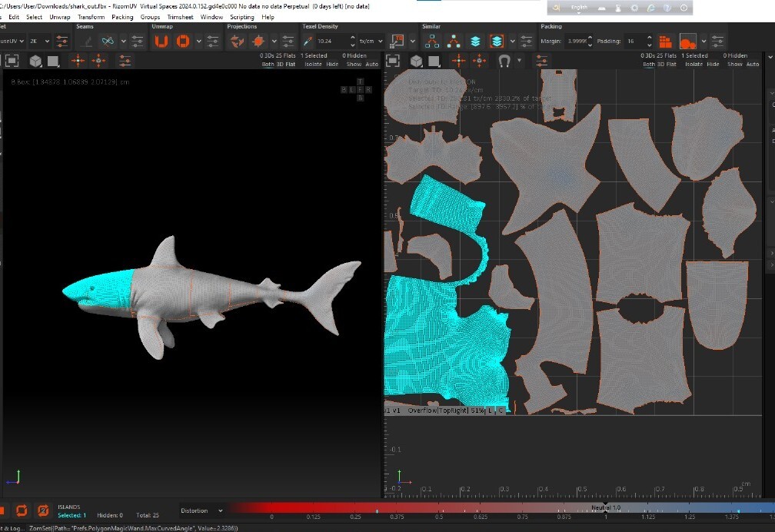Open the tx/cm unit dropdown

370,41
